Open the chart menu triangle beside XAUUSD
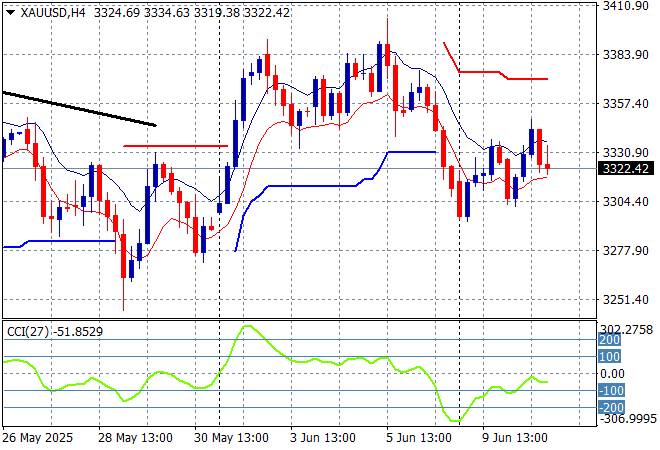 coord(11,13)
